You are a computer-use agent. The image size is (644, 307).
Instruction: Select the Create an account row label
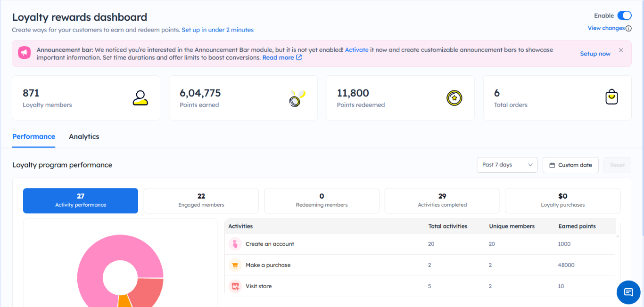[270, 244]
